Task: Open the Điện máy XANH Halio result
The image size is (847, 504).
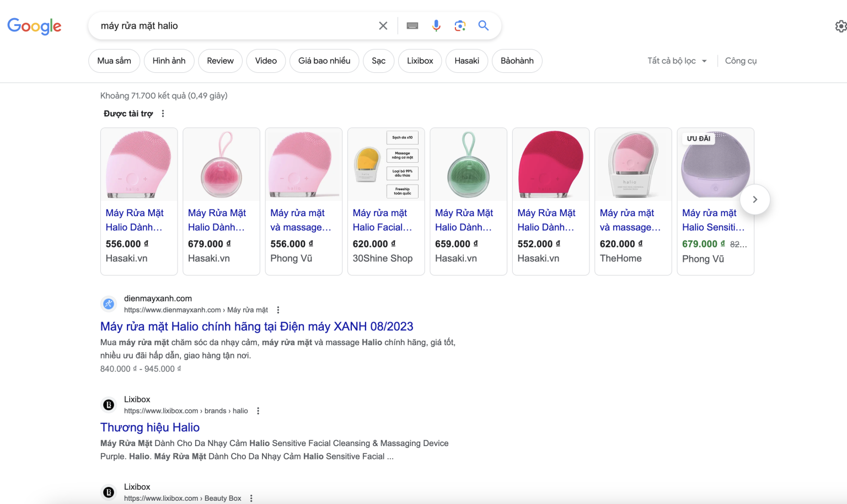Action: tap(256, 326)
